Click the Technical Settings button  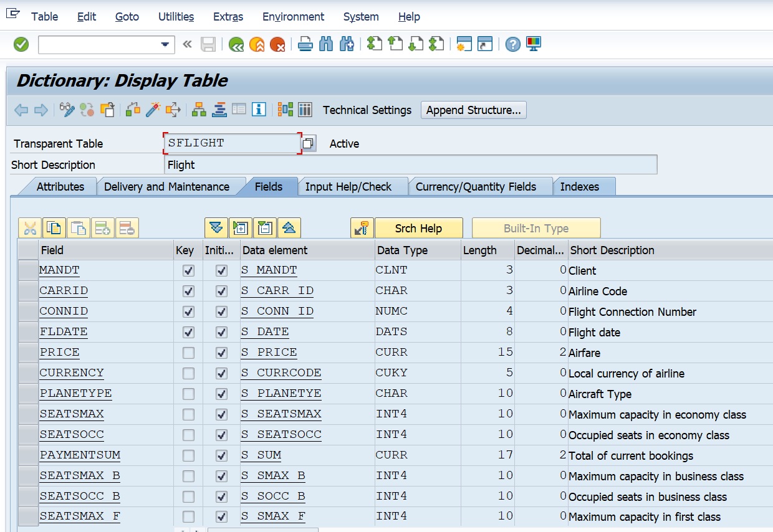(367, 110)
